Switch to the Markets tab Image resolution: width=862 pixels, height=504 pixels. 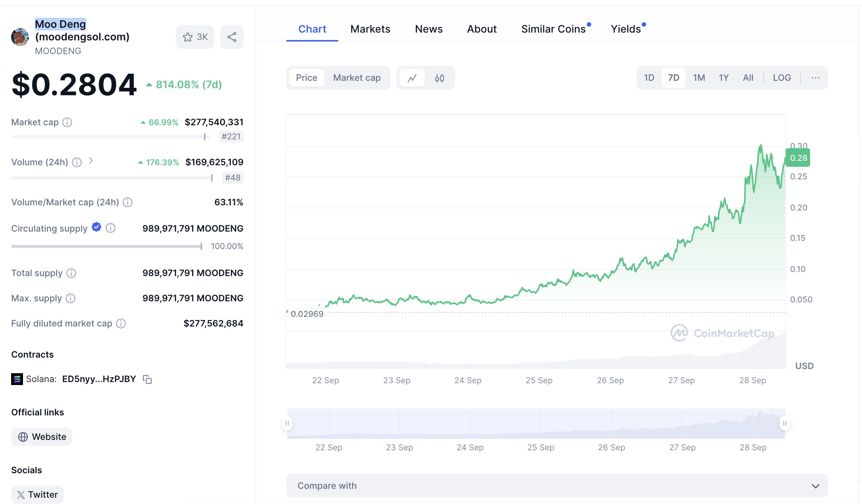pos(370,29)
